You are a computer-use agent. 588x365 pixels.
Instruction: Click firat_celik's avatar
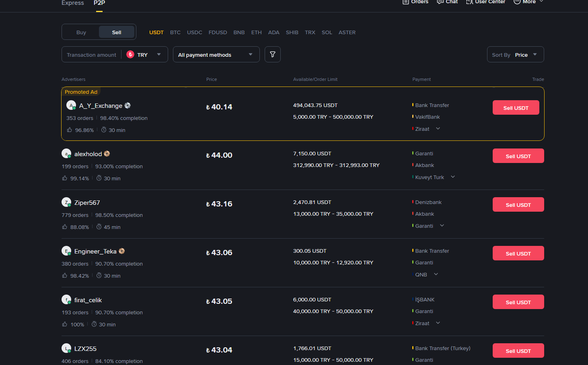pyautogui.click(x=66, y=299)
